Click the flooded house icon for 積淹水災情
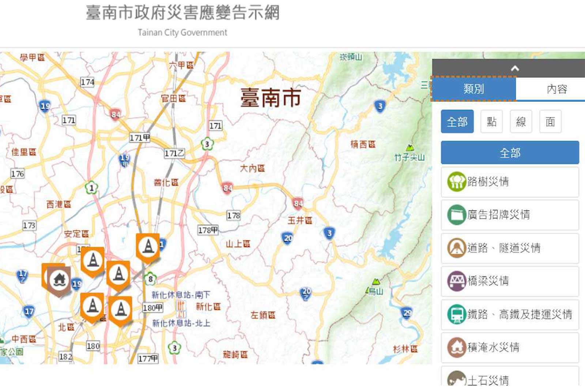 457,347
